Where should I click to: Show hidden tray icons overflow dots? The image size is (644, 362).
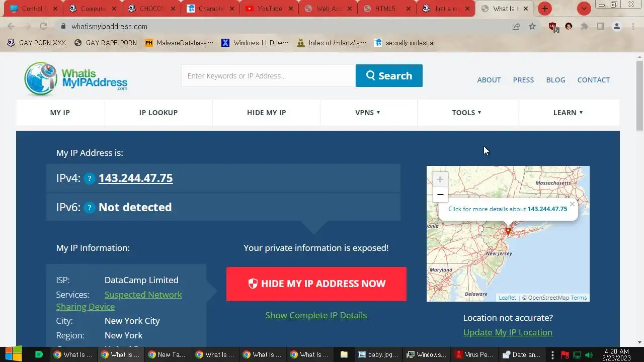coord(552,355)
